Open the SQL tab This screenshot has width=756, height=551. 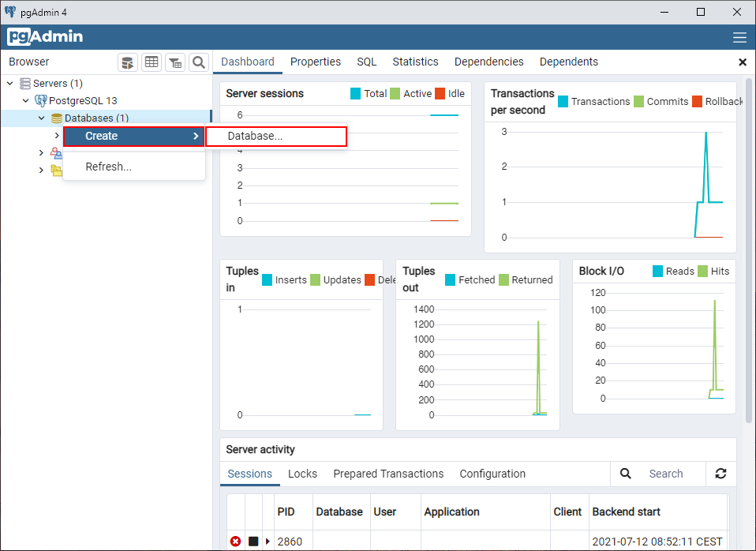366,61
